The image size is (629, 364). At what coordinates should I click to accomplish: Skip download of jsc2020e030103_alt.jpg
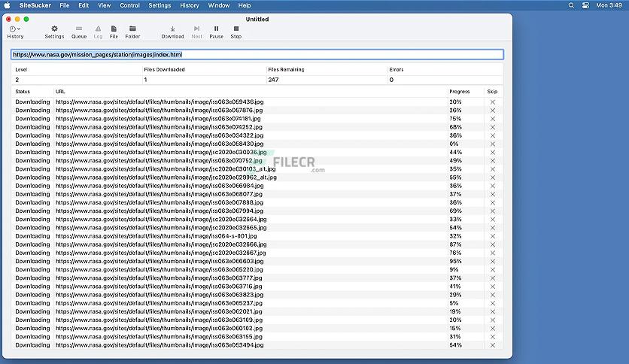(x=493, y=169)
